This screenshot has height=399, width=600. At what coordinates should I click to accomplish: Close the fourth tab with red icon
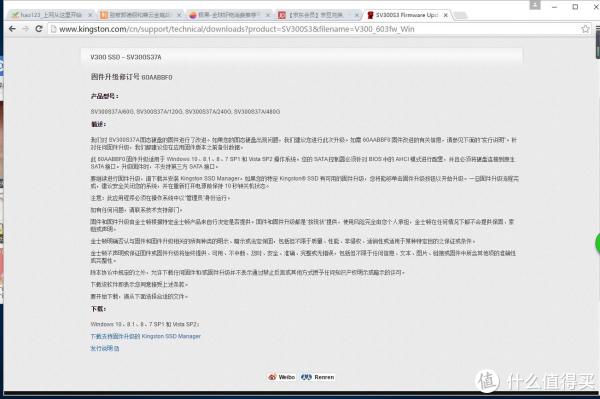click(356, 15)
